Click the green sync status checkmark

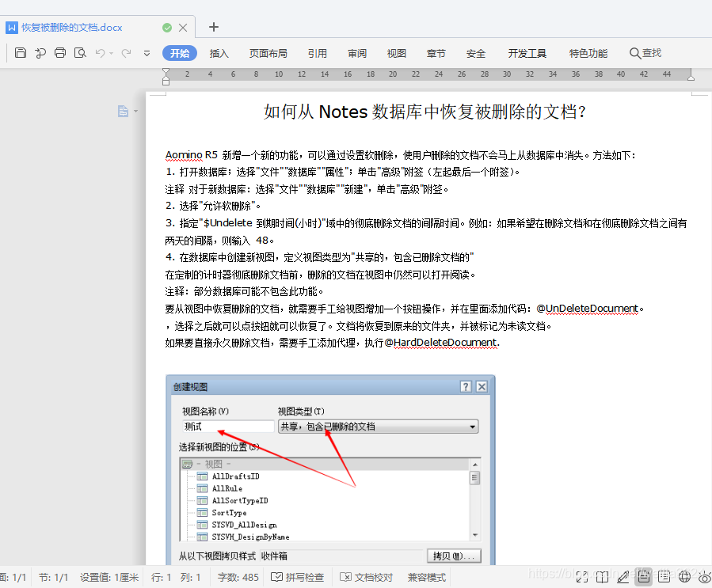coord(167,28)
